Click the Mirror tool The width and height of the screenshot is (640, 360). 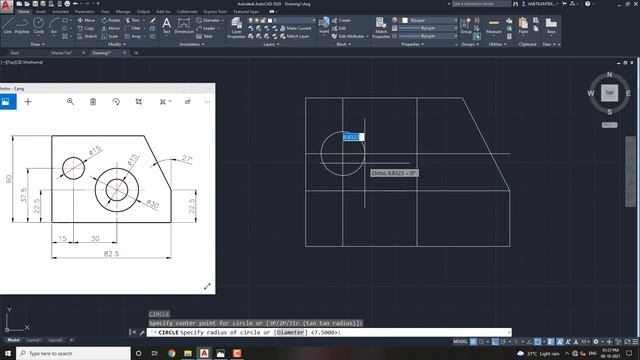coord(111,28)
